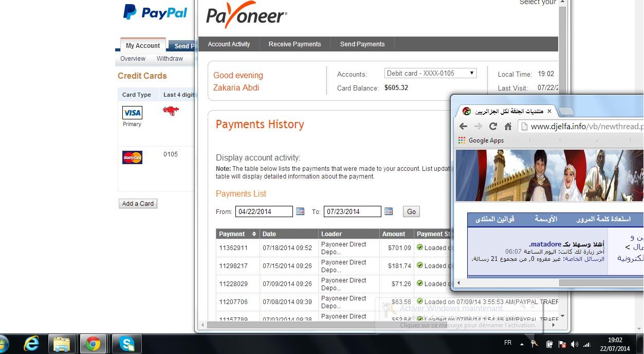Screen dimensions: 644x354
Task: Click the djelfa.info address bar
Action: point(581,127)
